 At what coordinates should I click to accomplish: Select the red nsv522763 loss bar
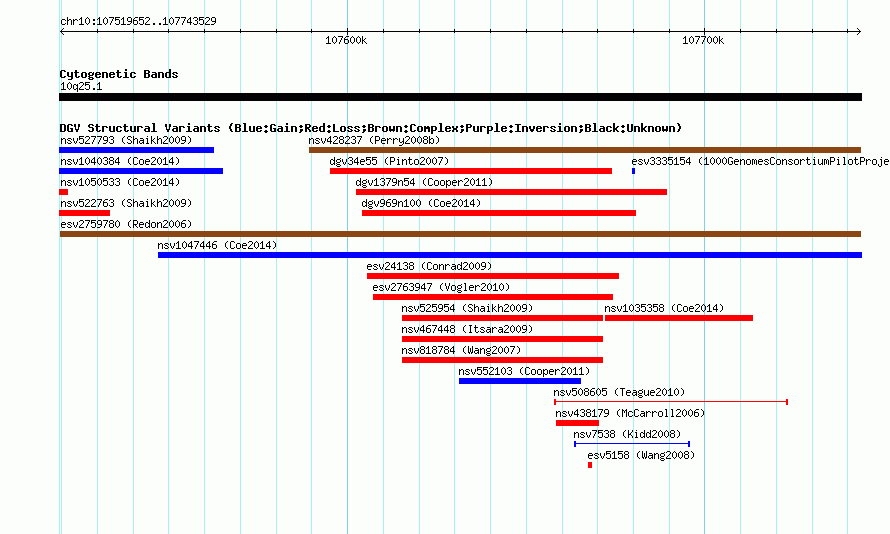pos(85,213)
